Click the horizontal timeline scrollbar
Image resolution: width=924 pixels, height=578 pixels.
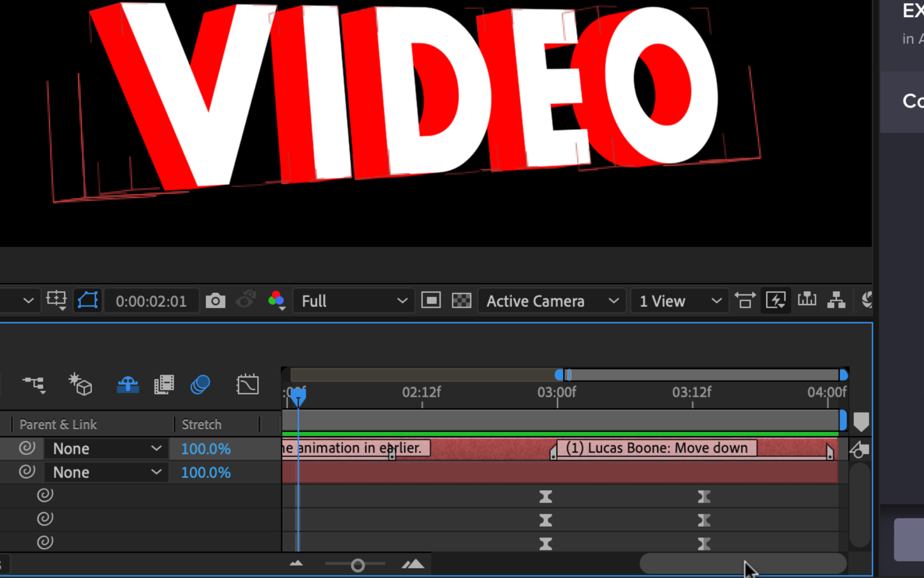click(743, 564)
